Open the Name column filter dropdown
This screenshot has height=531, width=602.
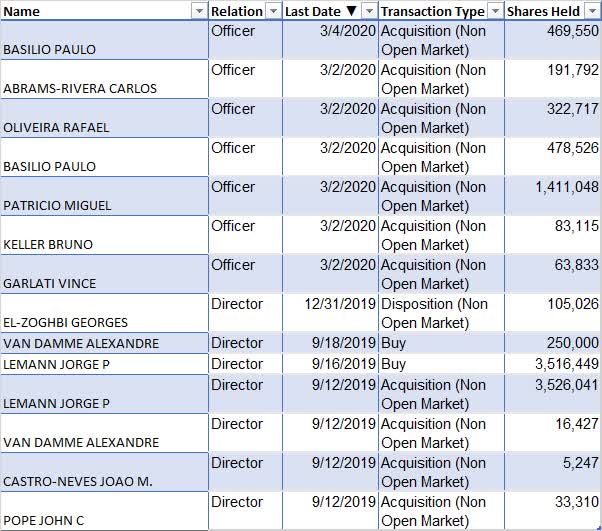[197, 11]
